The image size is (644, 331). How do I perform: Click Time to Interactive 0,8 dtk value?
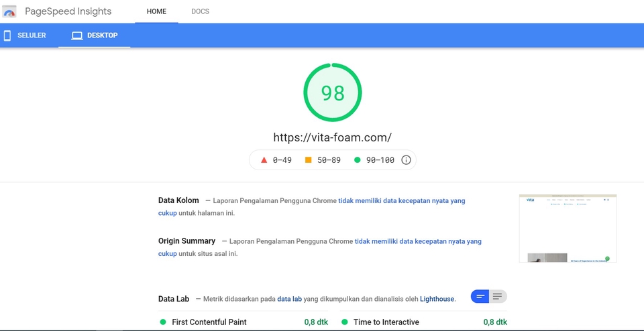495,322
